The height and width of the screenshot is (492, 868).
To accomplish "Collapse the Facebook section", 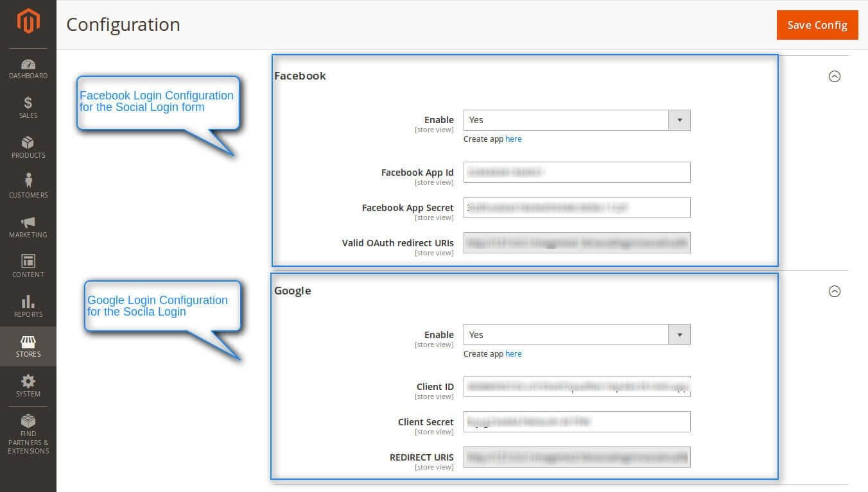I will click(x=835, y=76).
